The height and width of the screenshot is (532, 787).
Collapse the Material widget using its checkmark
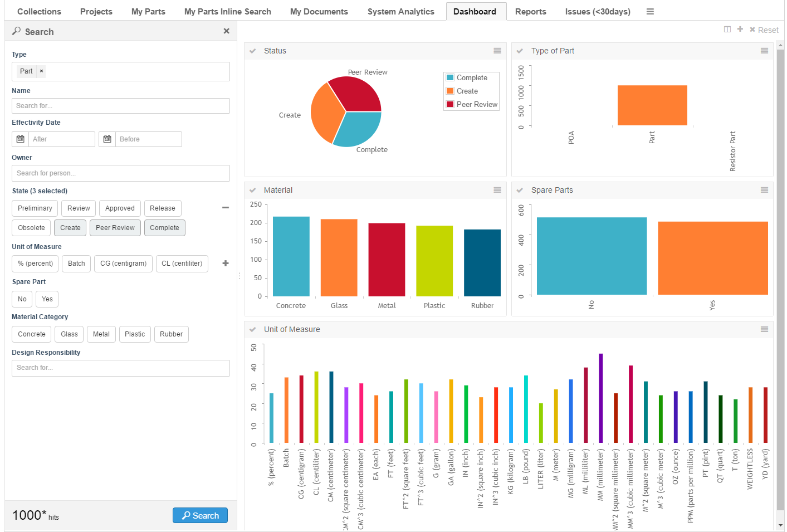click(x=253, y=190)
